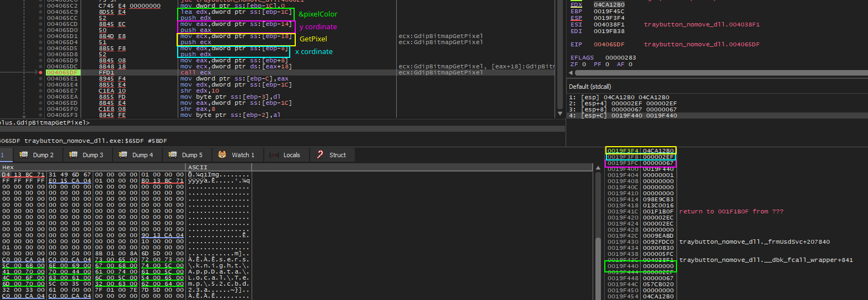Viewport: 868px width, 300px height.
Task: Select the EDI register value 0019FB38
Action: 609,31
